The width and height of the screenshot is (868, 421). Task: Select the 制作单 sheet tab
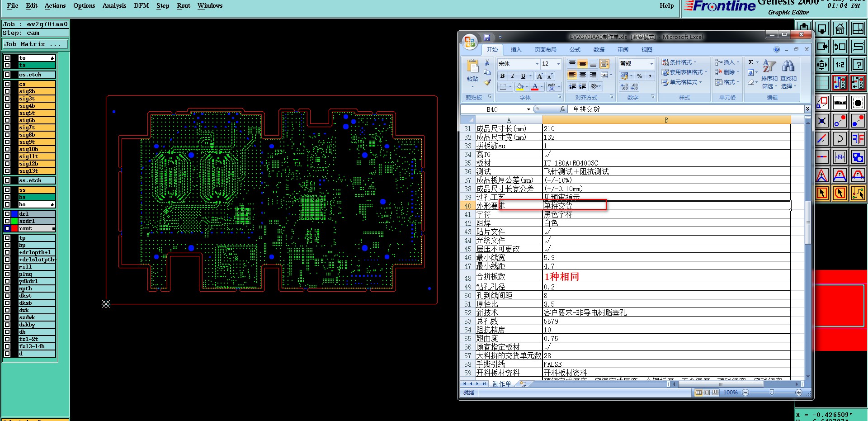click(x=502, y=384)
